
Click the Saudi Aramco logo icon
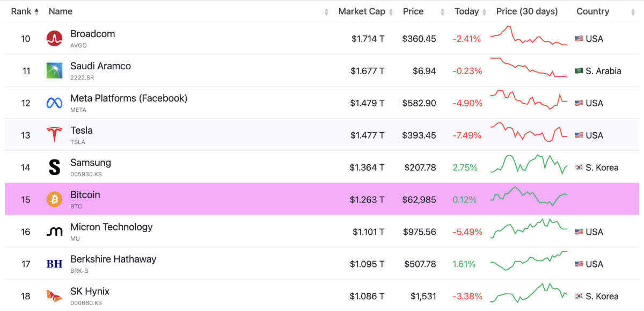tap(54, 71)
